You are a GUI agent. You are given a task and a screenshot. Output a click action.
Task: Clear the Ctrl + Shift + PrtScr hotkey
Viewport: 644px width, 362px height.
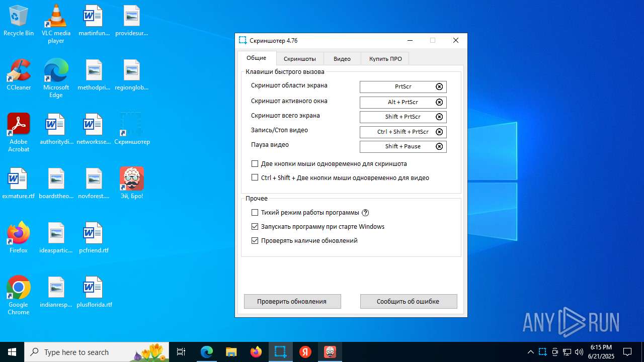(439, 132)
